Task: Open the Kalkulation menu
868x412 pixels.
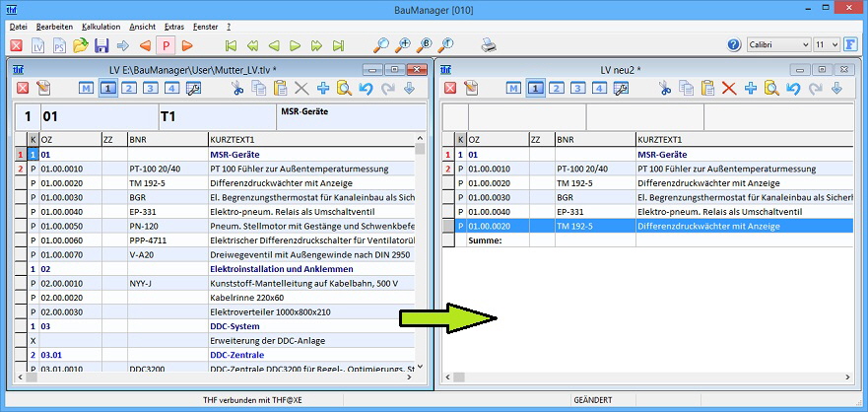Action: click(x=100, y=25)
